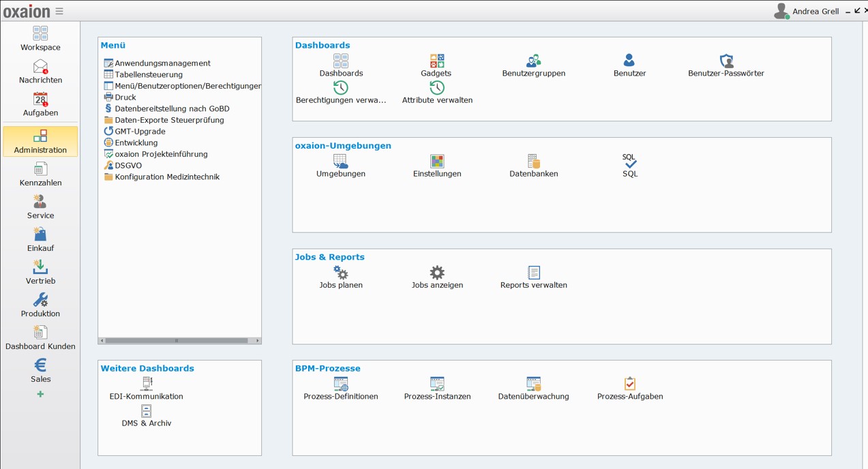The width and height of the screenshot is (868, 469).
Task: Click the Menü scrollbar right arrow
Action: coord(257,340)
